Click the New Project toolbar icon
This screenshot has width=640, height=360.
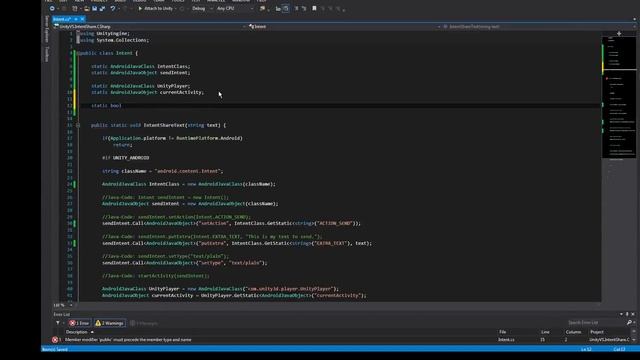(74, 8)
